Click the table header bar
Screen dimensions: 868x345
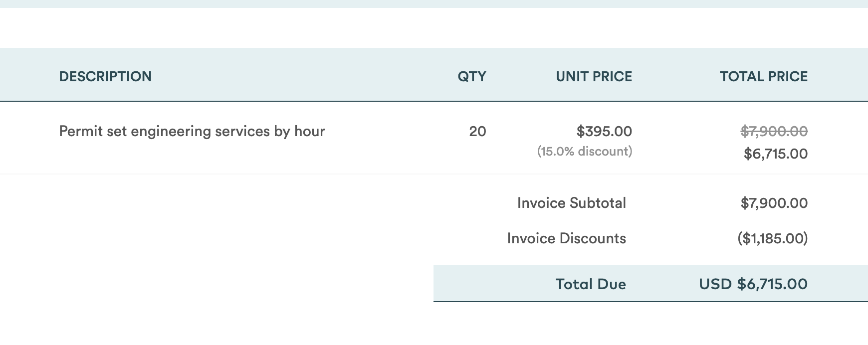pyautogui.click(x=434, y=75)
